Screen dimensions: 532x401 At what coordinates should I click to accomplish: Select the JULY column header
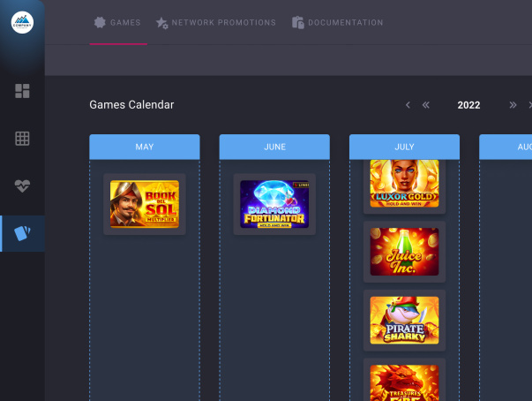[404, 147]
